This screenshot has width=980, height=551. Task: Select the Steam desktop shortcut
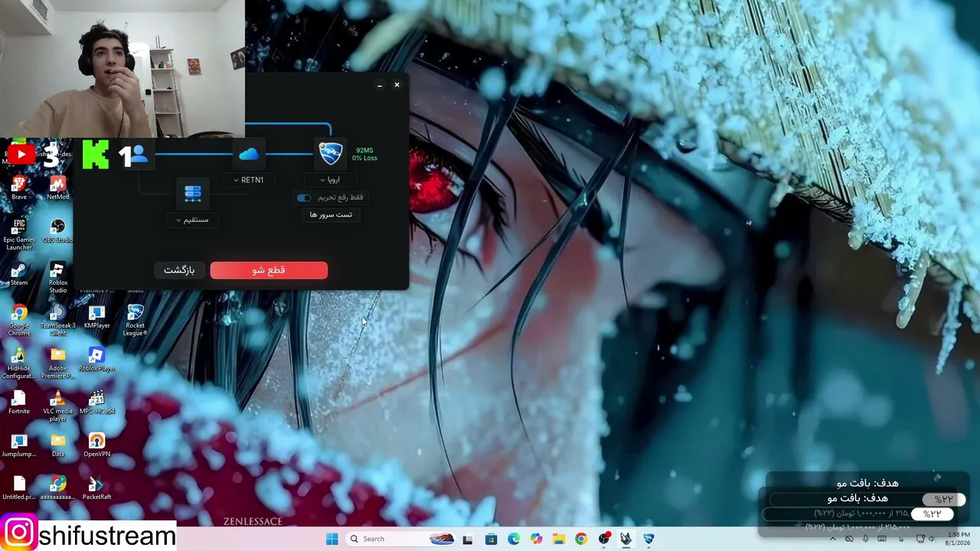19,273
